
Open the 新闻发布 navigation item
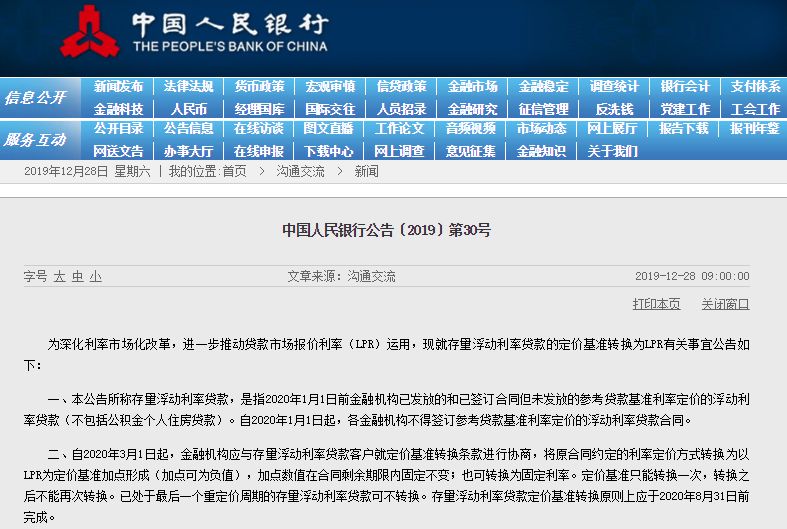(x=119, y=87)
